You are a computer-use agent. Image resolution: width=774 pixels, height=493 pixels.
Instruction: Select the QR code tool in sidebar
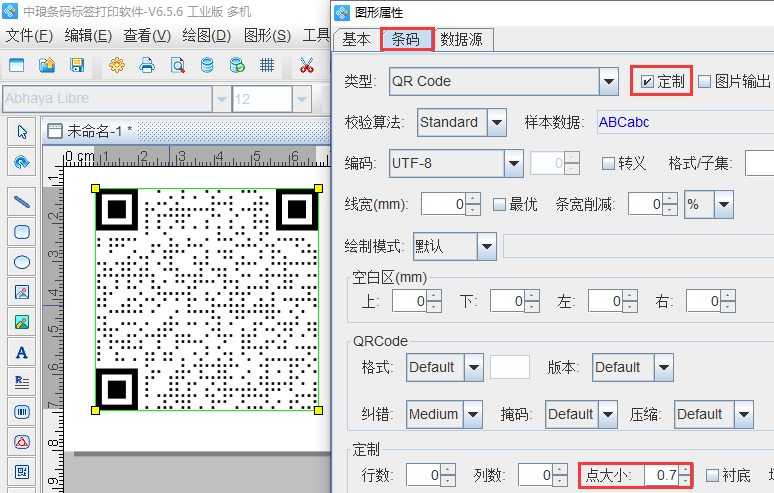pyautogui.click(x=22, y=472)
